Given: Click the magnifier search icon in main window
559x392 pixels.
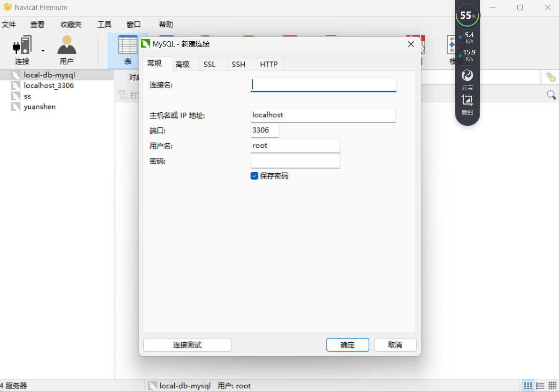Looking at the screenshot, I should (x=551, y=95).
